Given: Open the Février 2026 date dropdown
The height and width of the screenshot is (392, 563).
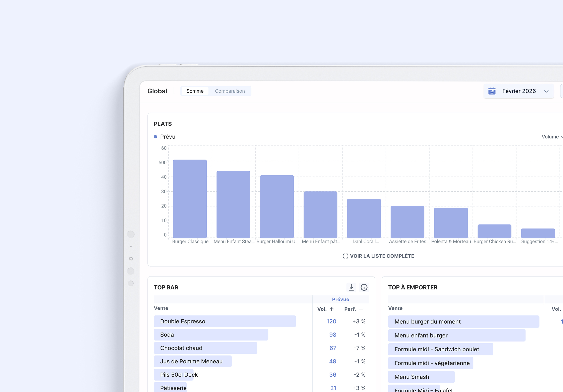Looking at the screenshot, I should pos(519,91).
